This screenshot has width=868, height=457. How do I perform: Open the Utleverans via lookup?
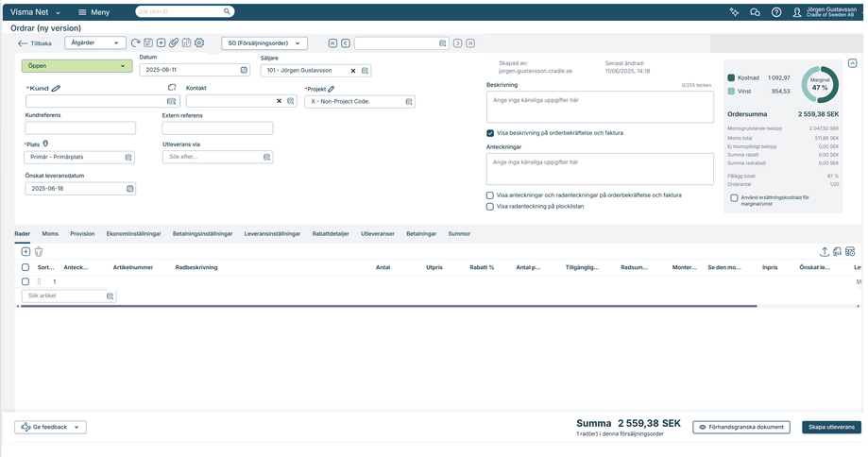(266, 157)
